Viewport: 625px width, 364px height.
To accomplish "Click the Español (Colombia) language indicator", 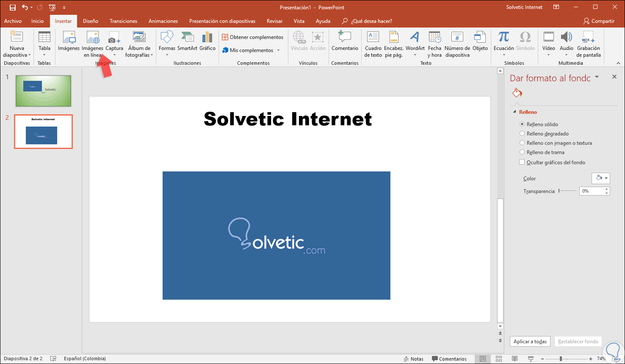I will click(85, 358).
